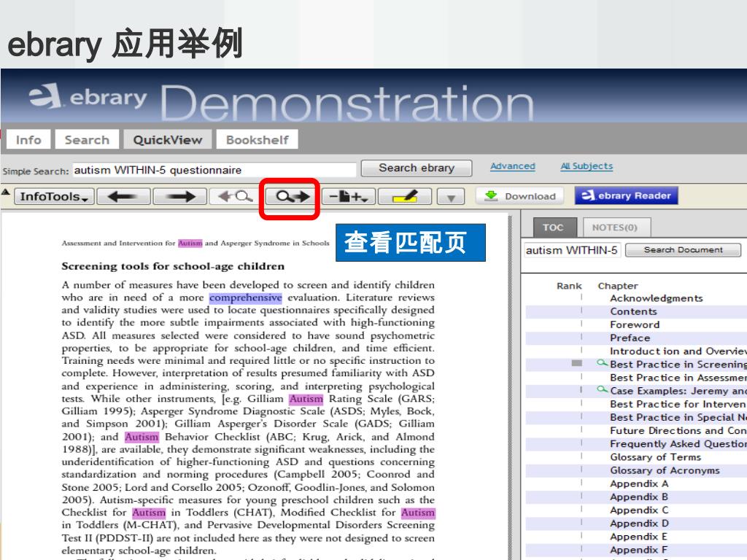The image size is (747, 560).
Task: Open the Foreword chapter
Action: [x=635, y=324]
